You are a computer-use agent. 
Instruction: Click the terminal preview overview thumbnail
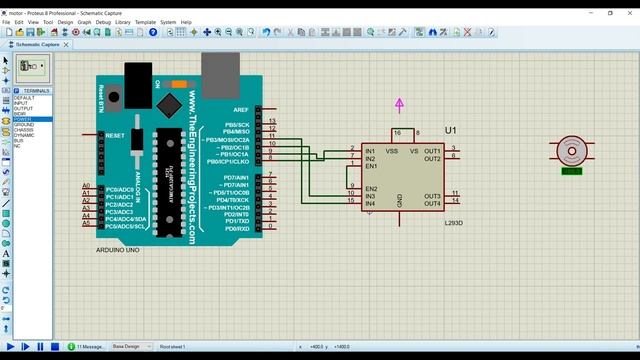[33, 68]
